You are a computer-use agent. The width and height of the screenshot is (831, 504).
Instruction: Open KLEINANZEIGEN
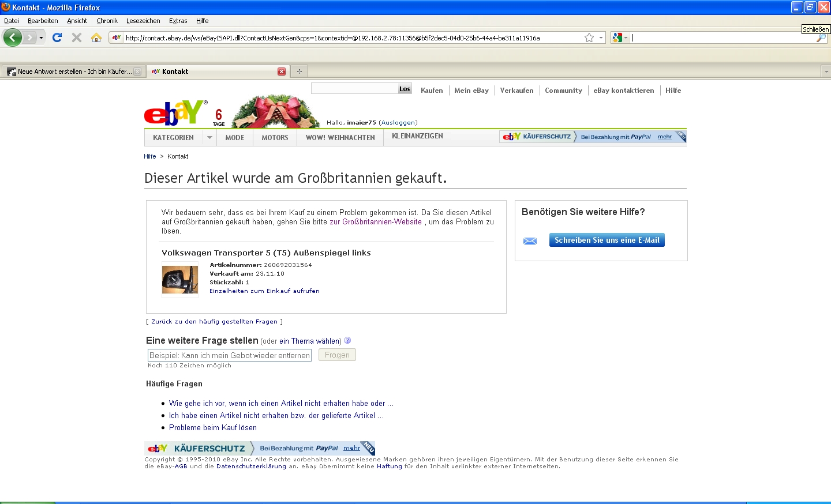[417, 136]
